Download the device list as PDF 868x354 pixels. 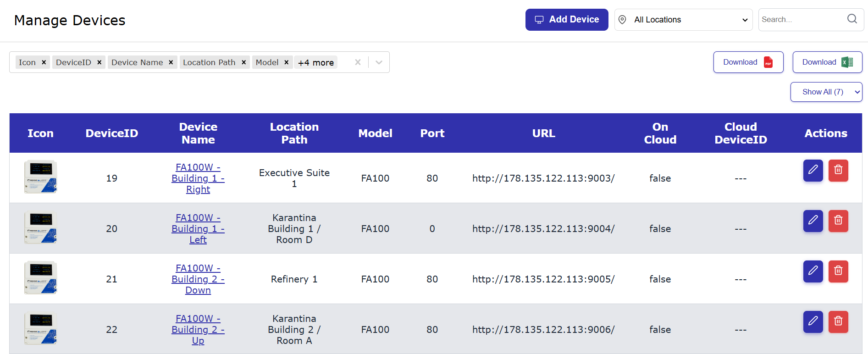748,62
